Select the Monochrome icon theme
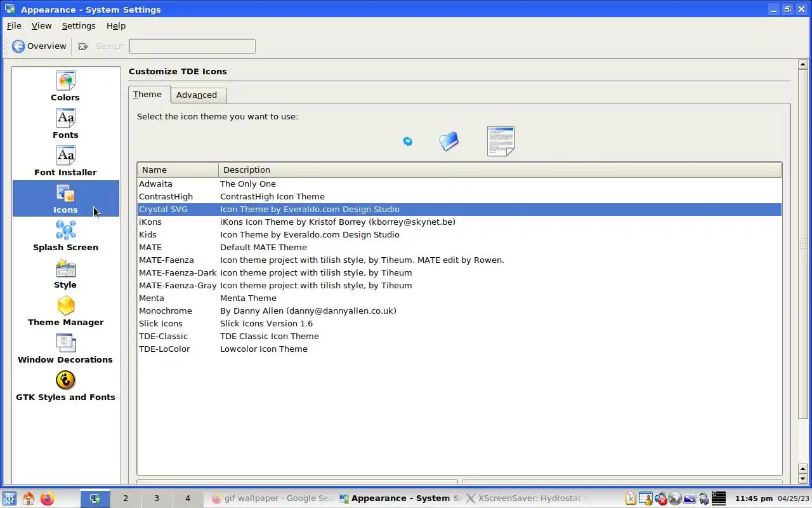Image resolution: width=812 pixels, height=508 pixels. click(x=459, y=311)
